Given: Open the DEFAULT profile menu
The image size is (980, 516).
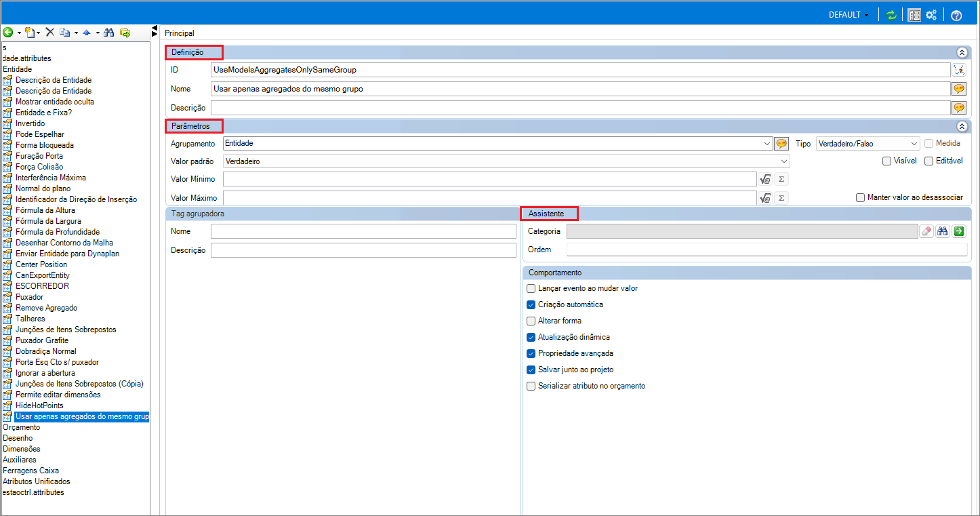Looking at the screenshot, I should 849,15.
